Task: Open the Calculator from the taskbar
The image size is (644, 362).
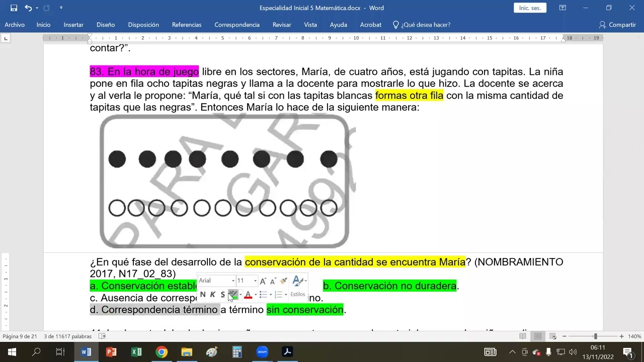Action: (x=237, y=352)
